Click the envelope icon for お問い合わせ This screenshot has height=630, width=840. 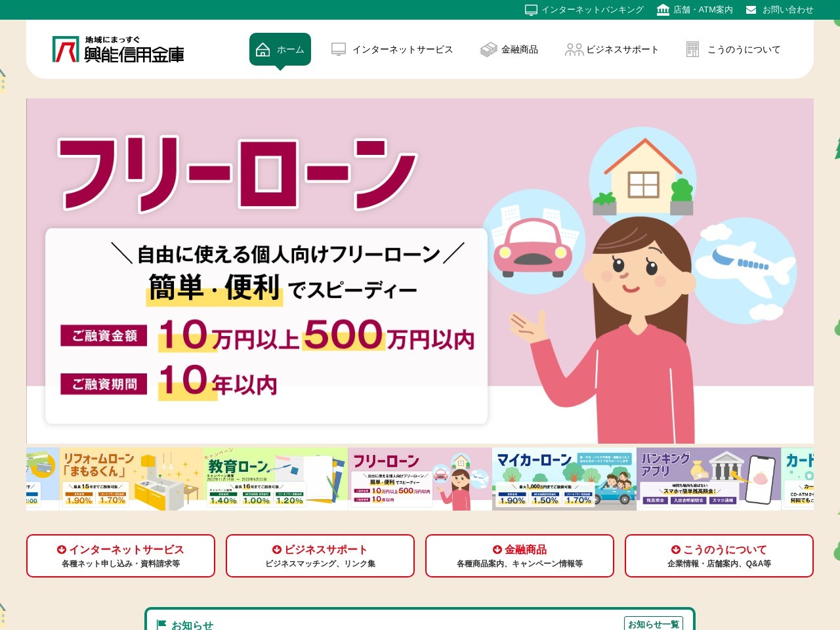751,10
